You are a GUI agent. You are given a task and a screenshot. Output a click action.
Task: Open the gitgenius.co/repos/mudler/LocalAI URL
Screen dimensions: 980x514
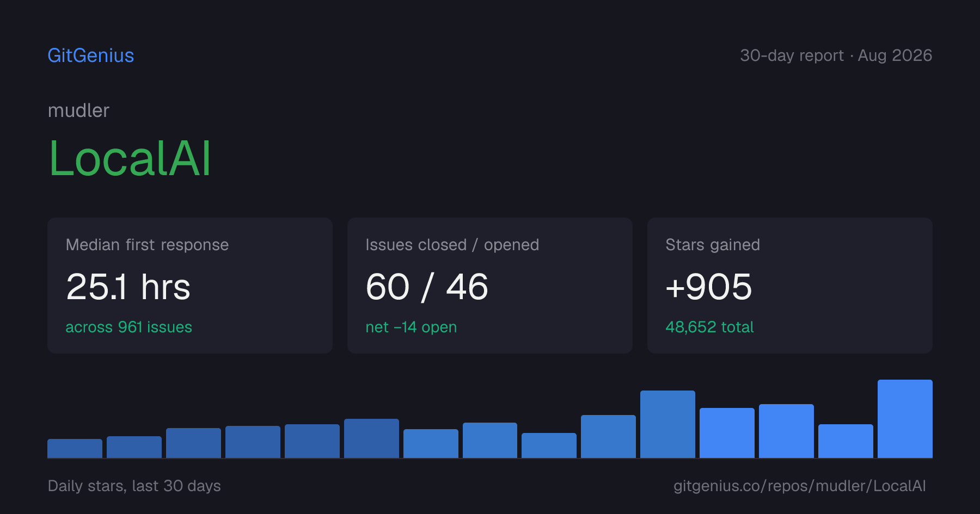(x=799, y=486)
